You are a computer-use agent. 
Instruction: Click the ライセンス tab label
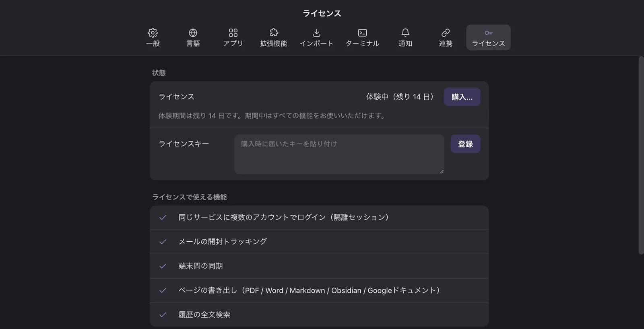(488, 43)
